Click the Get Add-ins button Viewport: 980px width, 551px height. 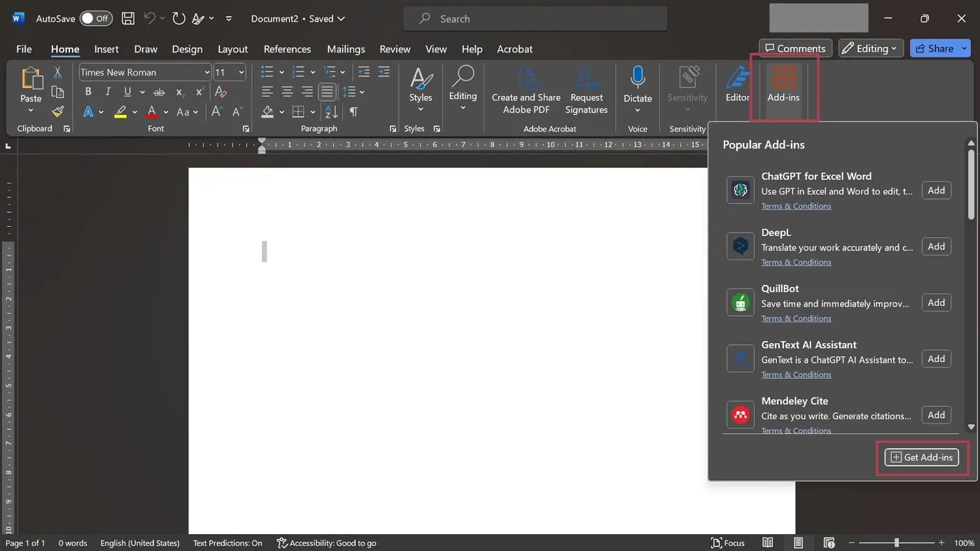[x=922, y=457]
